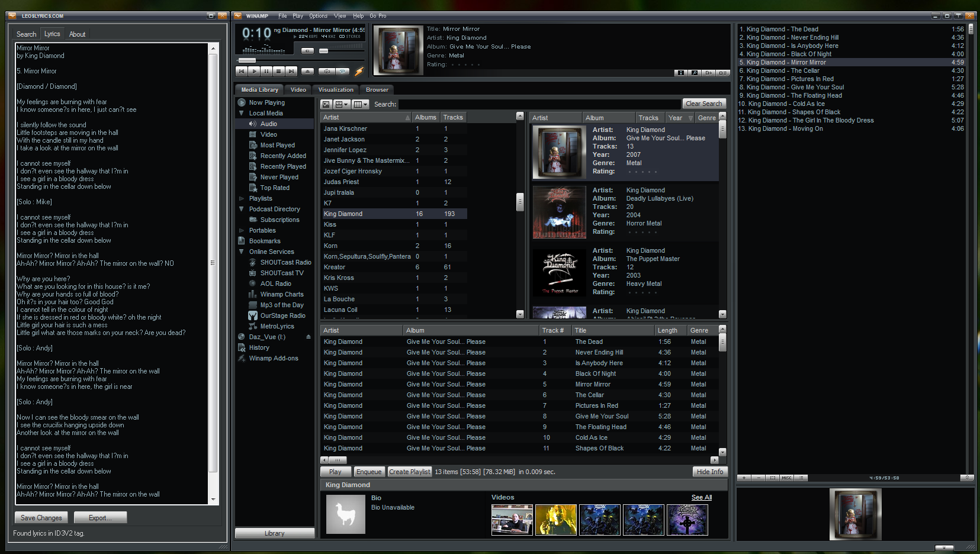Open Never Played smart view

[x=279, y=177]
